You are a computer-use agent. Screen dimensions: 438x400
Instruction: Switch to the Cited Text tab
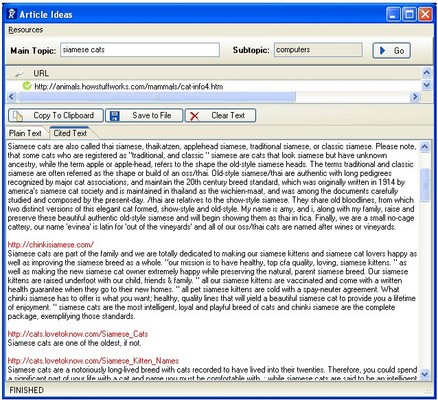point(70,133)
